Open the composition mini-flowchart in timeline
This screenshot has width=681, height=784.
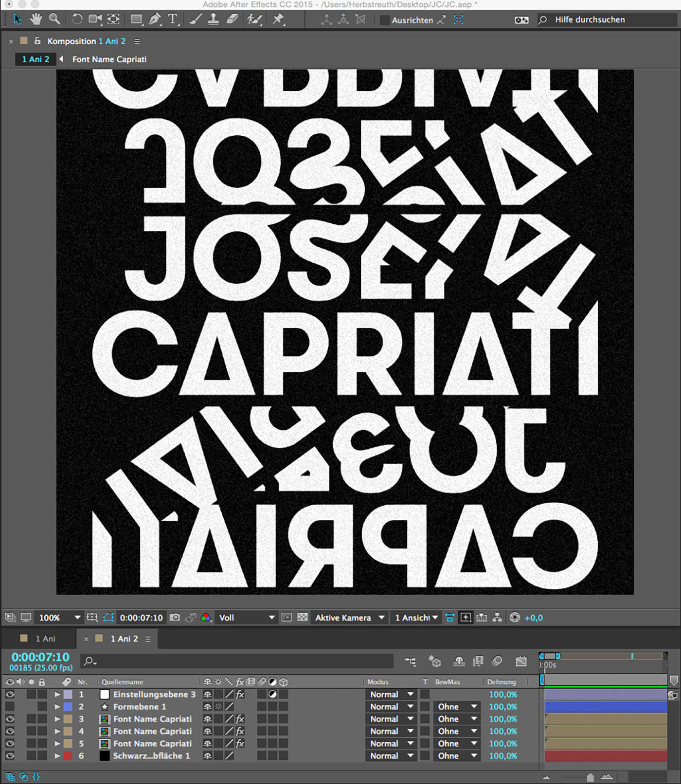pos(411,661)
